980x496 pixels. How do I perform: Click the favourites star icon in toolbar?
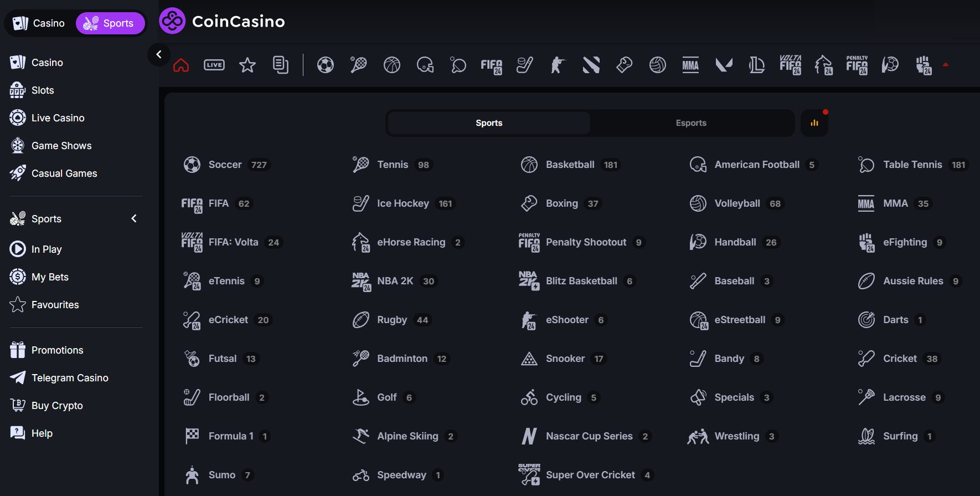(247, 65)
